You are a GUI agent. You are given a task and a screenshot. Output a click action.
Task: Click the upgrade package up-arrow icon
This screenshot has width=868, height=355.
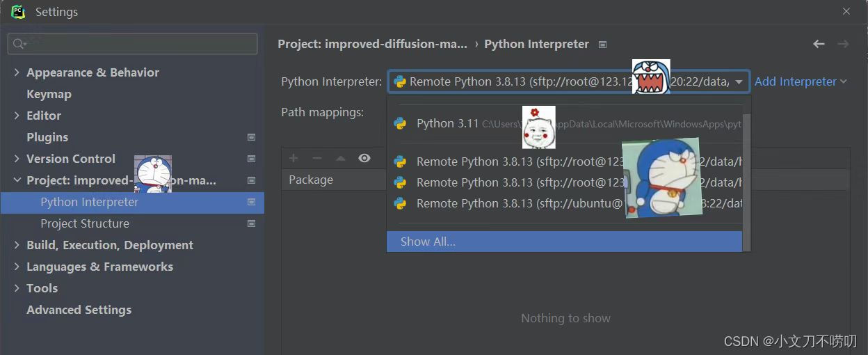pos(341,159)
